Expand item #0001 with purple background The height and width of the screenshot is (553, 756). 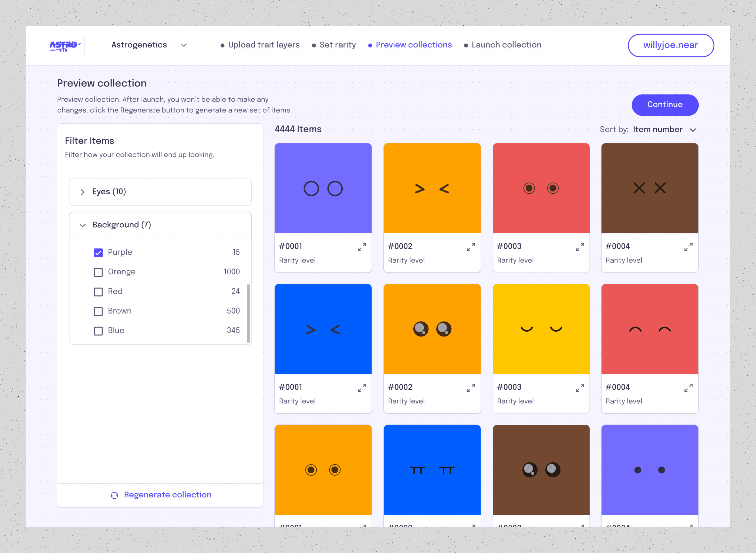click(x=362, y=247)
